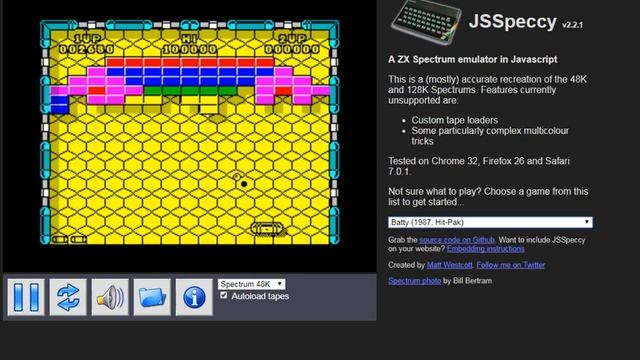
Task: Click the 'Custom tape loaders' list item
Action: 454,120
